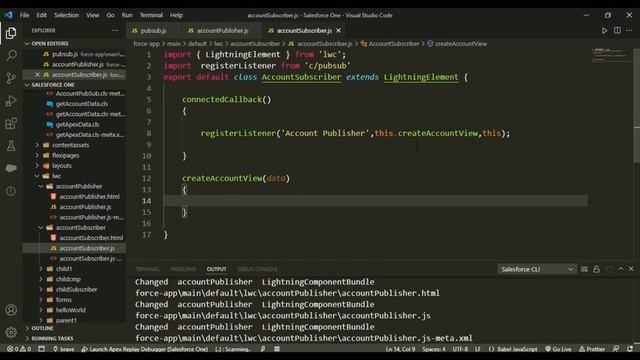This screenshot has width=640, height=360.
Task: Expand the Running Tasks section
Action: point(52,338)
